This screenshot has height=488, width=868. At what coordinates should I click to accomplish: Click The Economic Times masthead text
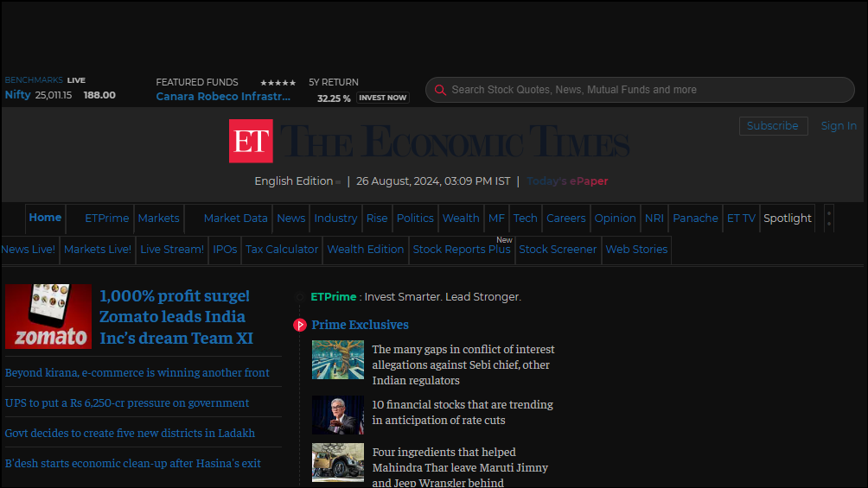[455, 141]
